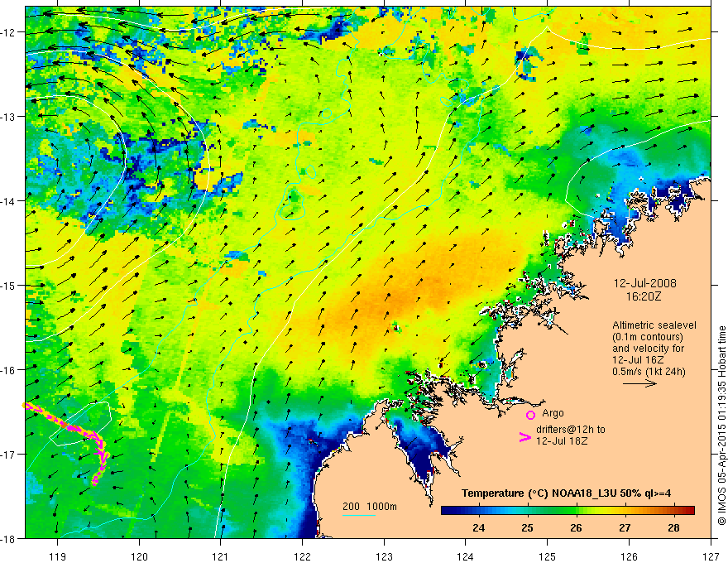The width and height of the screenshot is (728, 563).
Task: Click the '27' color bar tick label
Action: pos(625,527)
